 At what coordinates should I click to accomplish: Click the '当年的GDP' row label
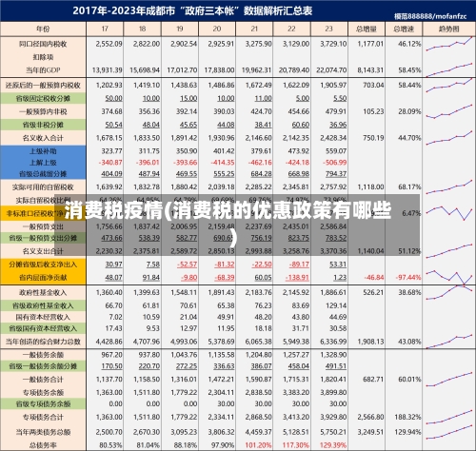(x=43, y=70)
